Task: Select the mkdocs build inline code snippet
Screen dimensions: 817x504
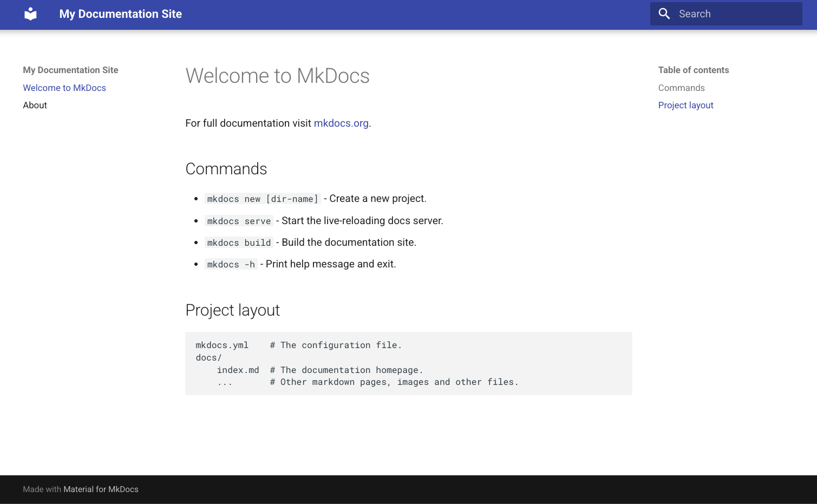Action: (x=239, y=243)
